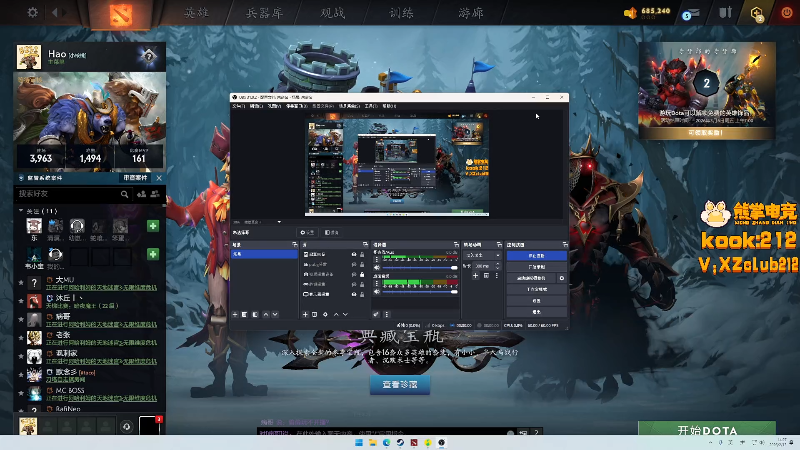Open dots menu in Scene Transitions panel
Viewport: 800px width, 450px height.
coord(496,276)
